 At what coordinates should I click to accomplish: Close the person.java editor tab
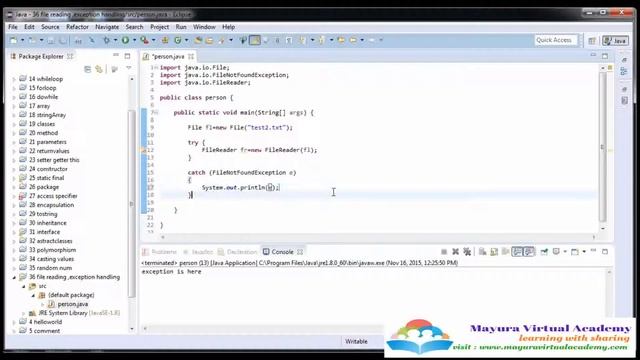click(x=191, y=56)
